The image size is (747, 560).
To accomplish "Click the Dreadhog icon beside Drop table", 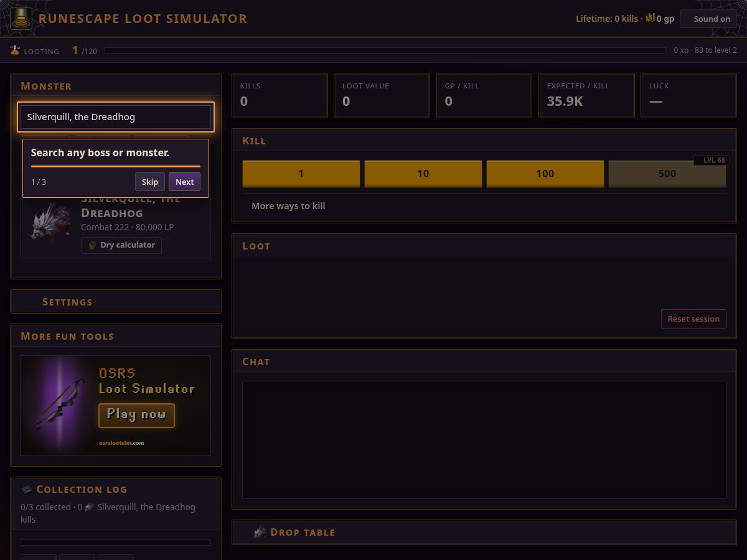I will [260, 532].
